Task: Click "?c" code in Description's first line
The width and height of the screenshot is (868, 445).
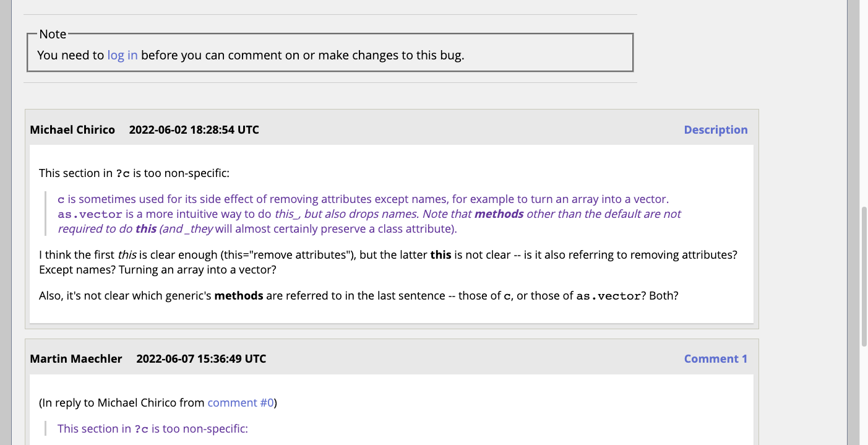Action: tap(123, 174)
